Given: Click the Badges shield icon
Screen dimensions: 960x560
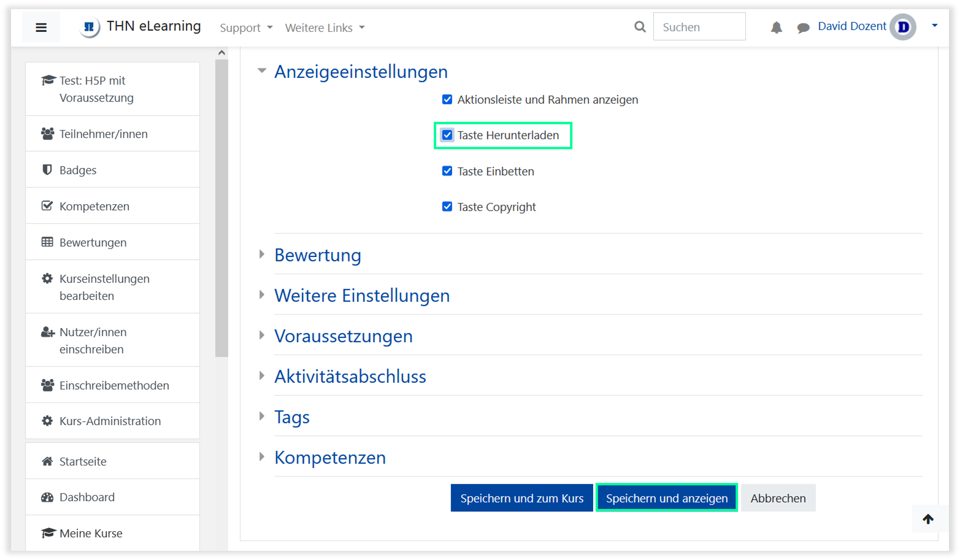Looking at the screenshot, I should [47, 169].
